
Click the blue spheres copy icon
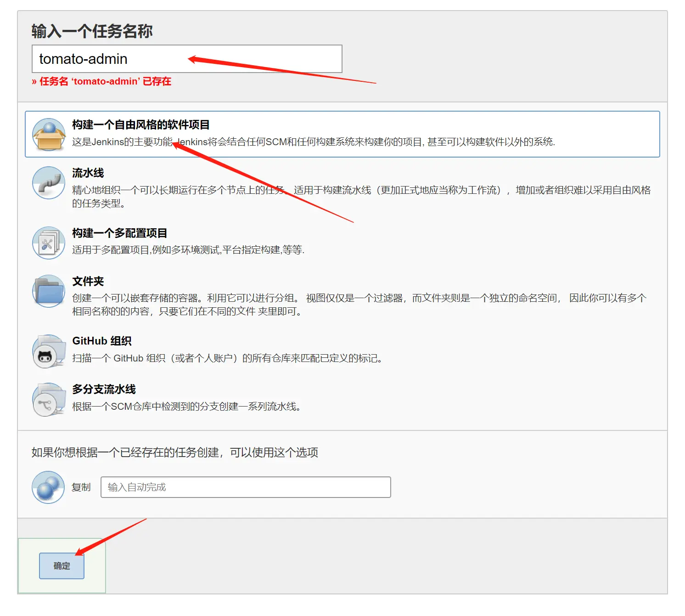(48, 487)
